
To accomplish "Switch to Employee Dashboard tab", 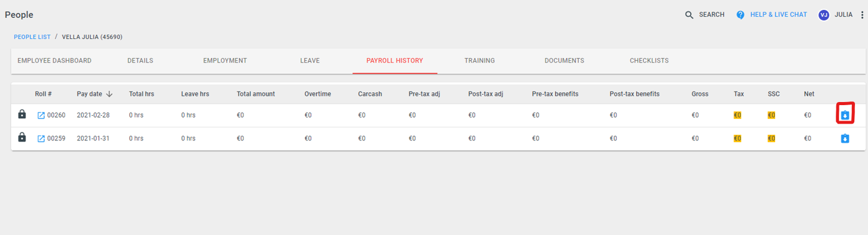I will [x=55, y=61].
